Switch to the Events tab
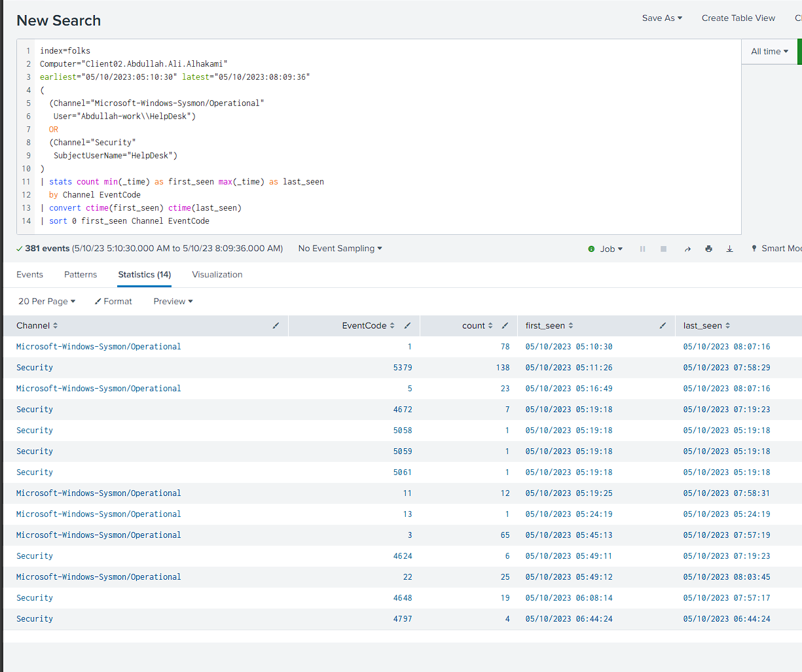This screenshot has height=672, width=802. click(29, 275)
